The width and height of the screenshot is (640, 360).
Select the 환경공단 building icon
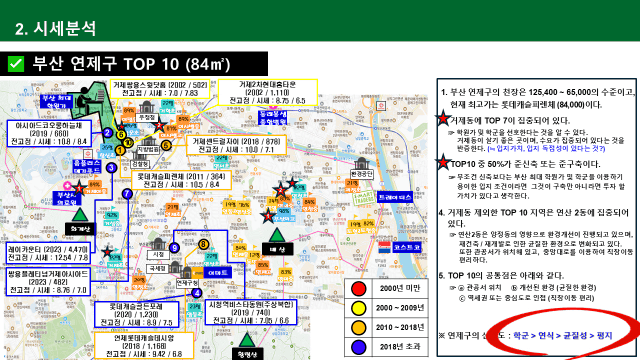pos(362,164)
